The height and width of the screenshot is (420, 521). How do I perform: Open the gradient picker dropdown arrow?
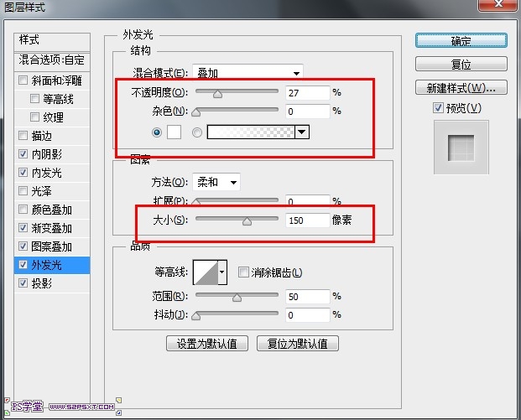click(302, 132)
